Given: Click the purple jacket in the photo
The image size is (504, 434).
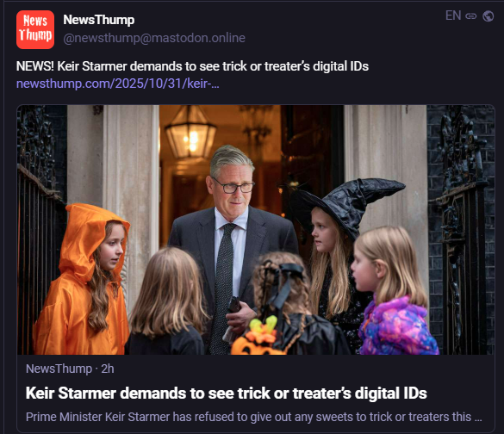Looking at the screenshot, I should pos(398,326).
